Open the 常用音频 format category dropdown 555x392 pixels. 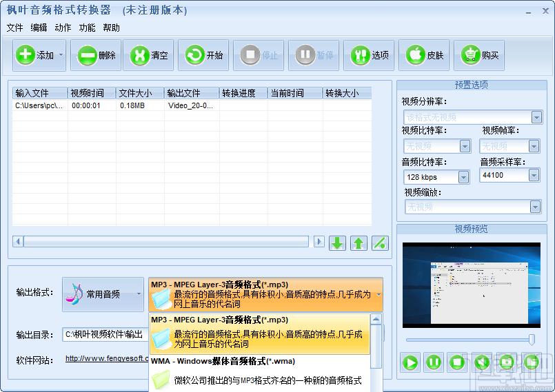click(103, 294)
